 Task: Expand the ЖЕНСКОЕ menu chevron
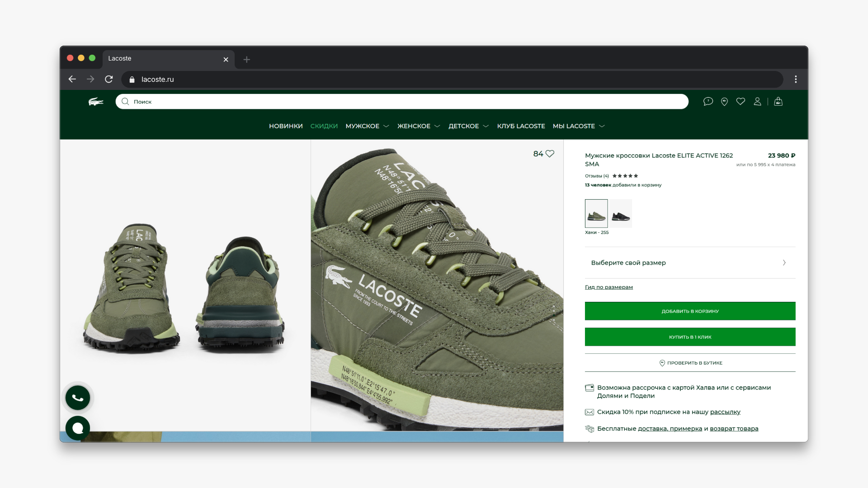pyautogui.click(x=437, y=126)
